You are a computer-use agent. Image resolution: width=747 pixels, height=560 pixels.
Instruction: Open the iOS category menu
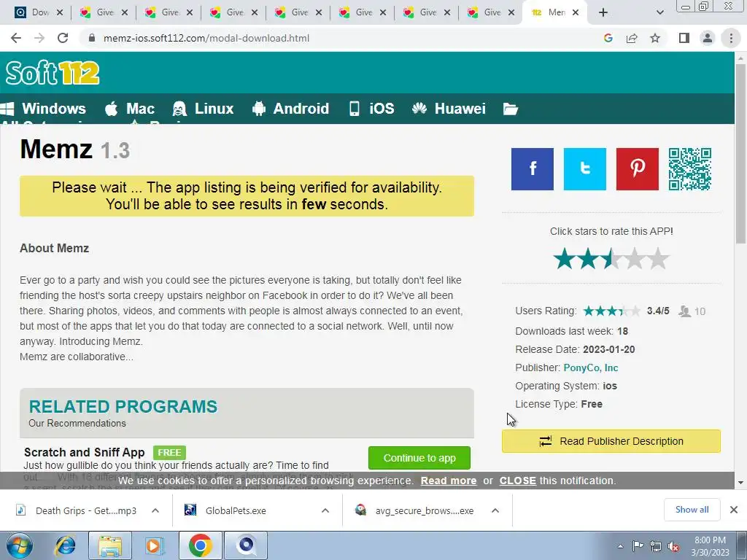click(371, 109)
